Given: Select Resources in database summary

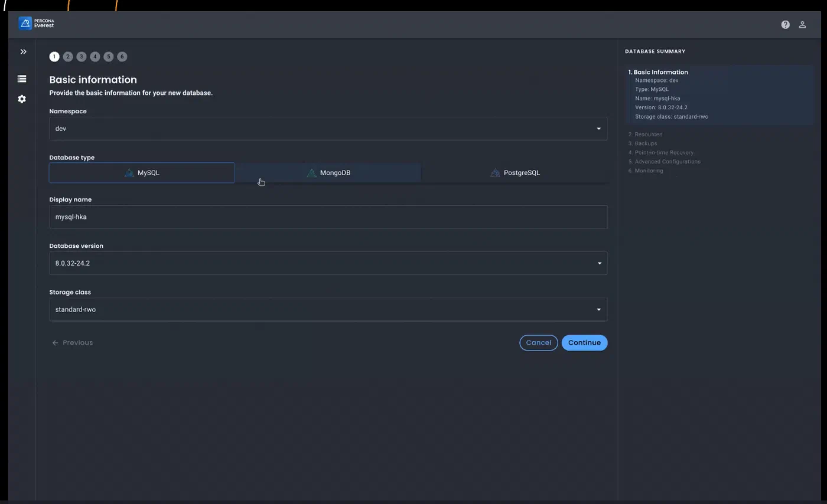Looking at the screenshot, I should tap(645, 135).
